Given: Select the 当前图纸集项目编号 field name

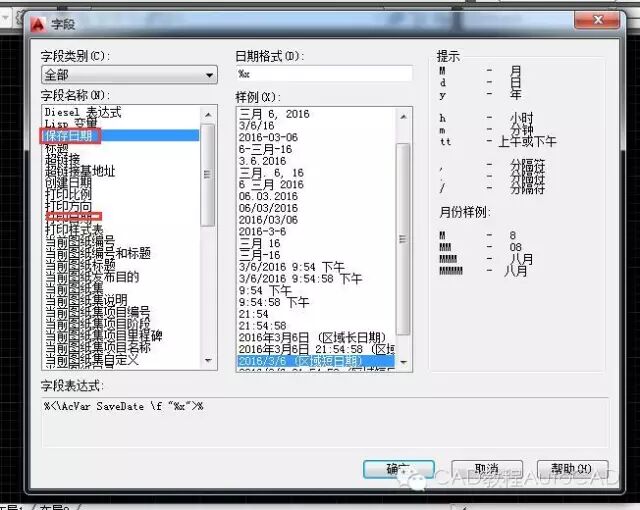Looking at the screenshot, I should click(98, 312).
